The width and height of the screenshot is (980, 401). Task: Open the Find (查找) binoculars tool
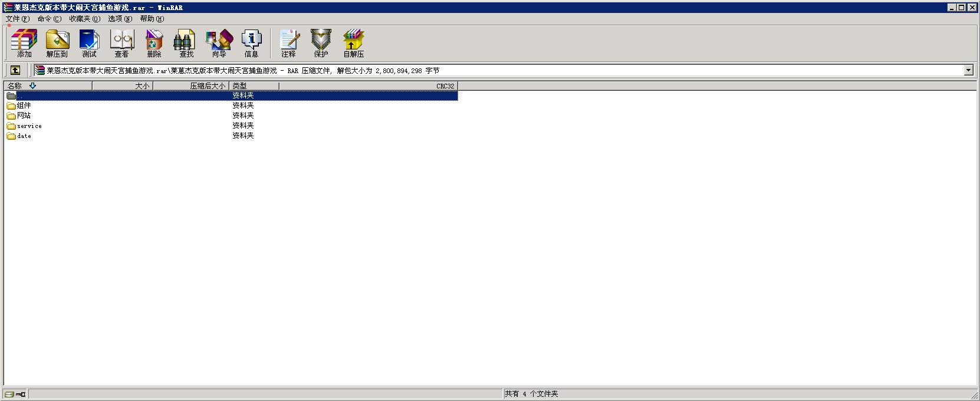pyautogui.click(x=186, y=43)
